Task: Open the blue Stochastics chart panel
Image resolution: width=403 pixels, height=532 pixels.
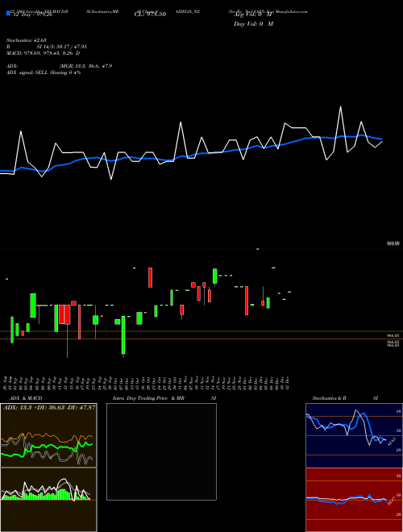Action: (x=354, y=435)
